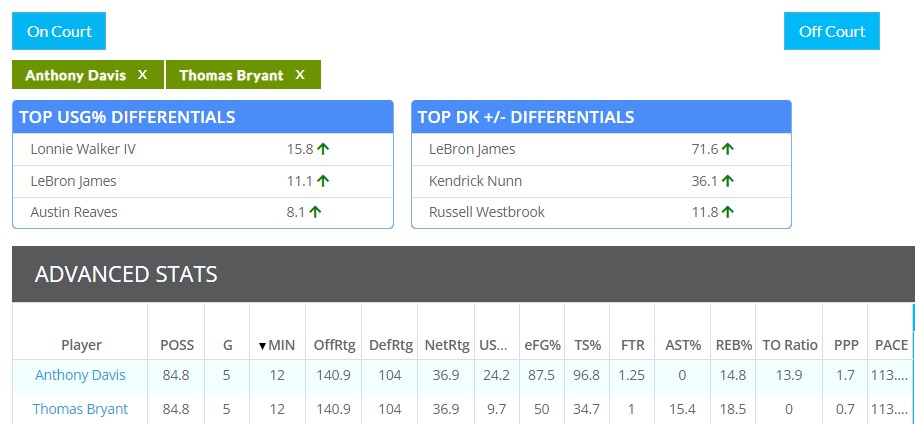This screenshot has height=424, width=915.
Task: Click arrow icon beside Russell Westbrook 11.8
Action: pyautogui.click(x=727, y=212)
